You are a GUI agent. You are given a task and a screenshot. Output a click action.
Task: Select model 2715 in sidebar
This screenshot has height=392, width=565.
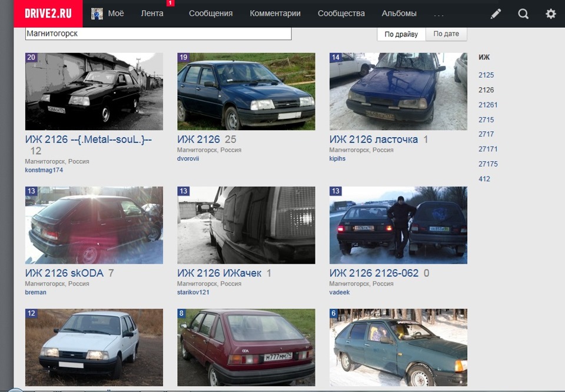pos(486,119)
